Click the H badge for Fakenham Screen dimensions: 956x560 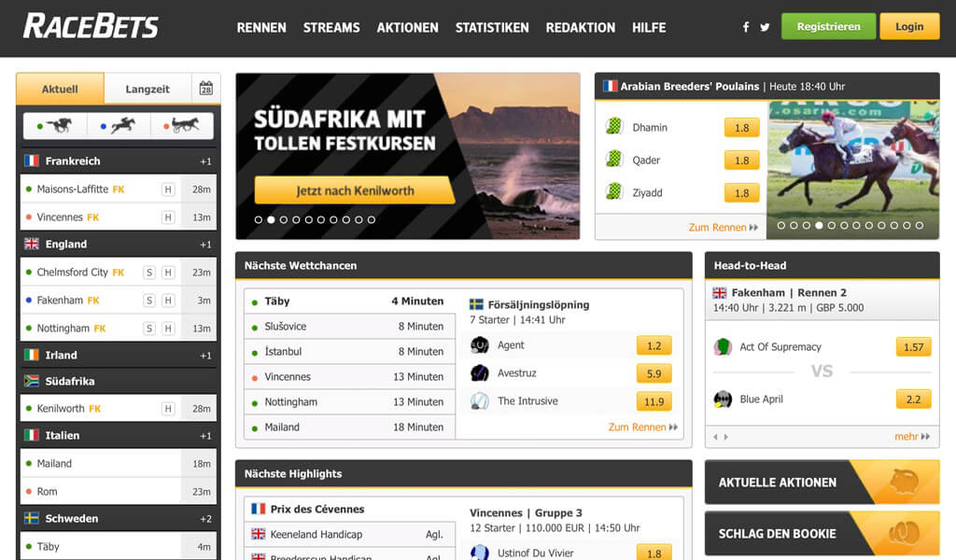(168, 301)
